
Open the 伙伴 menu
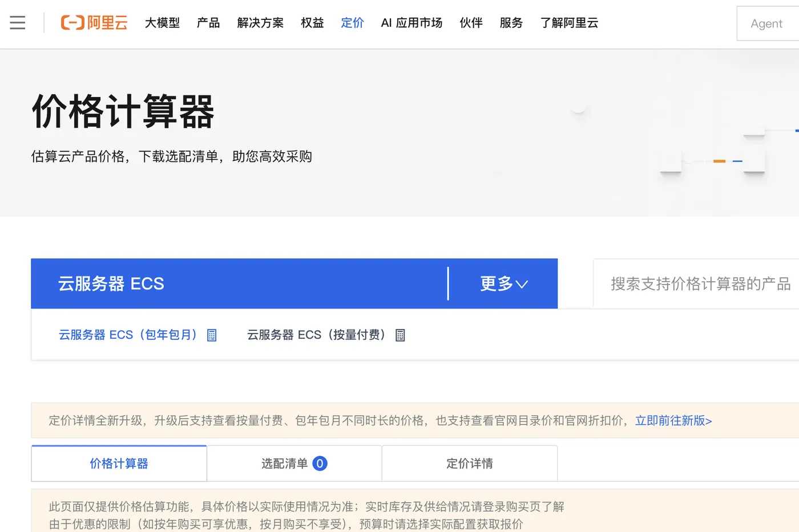(471, 23)
